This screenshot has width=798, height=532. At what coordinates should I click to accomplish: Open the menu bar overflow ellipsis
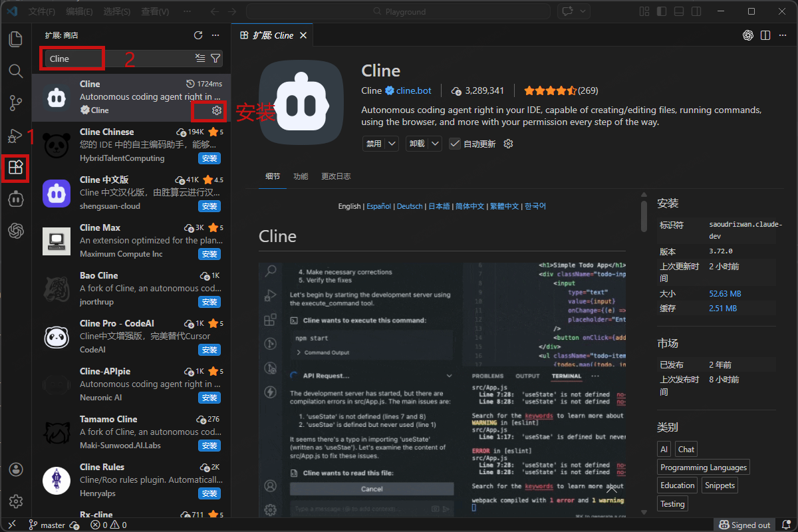(x=187, y=11)
